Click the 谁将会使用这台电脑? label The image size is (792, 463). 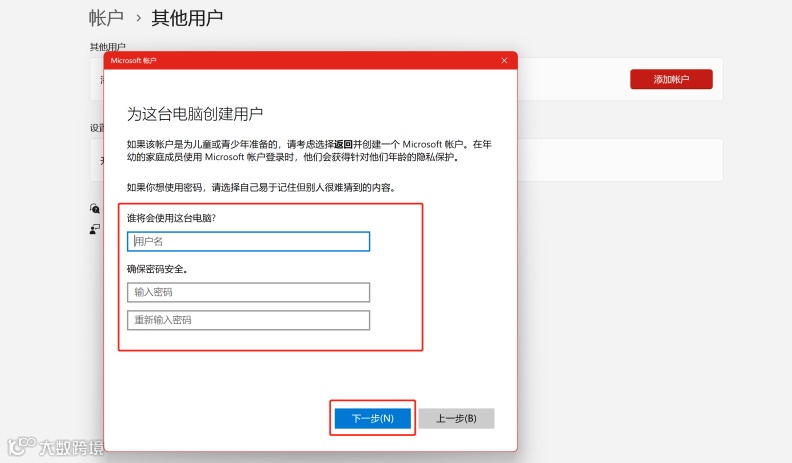tap(171, 218)
